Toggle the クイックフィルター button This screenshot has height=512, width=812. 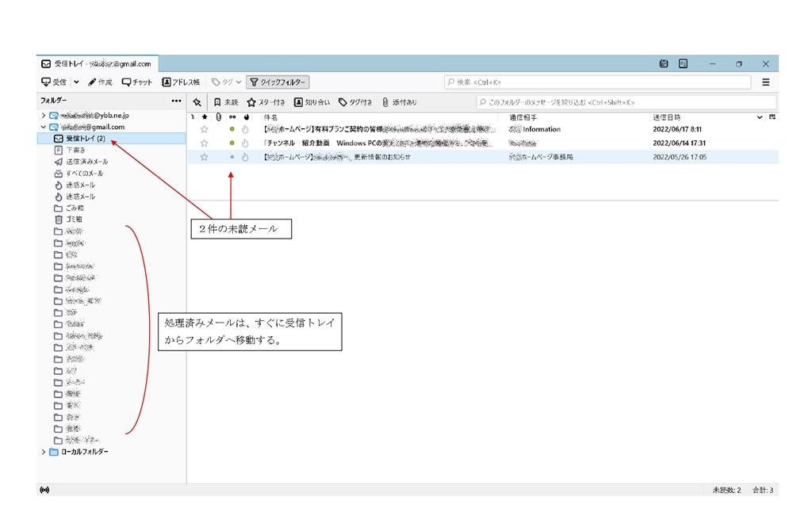click(278, 82)
